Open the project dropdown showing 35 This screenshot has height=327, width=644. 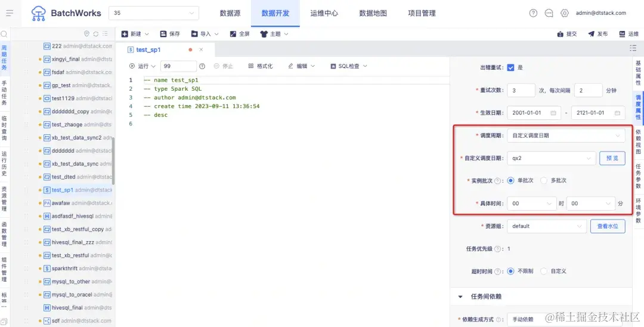tap(154, 13)
